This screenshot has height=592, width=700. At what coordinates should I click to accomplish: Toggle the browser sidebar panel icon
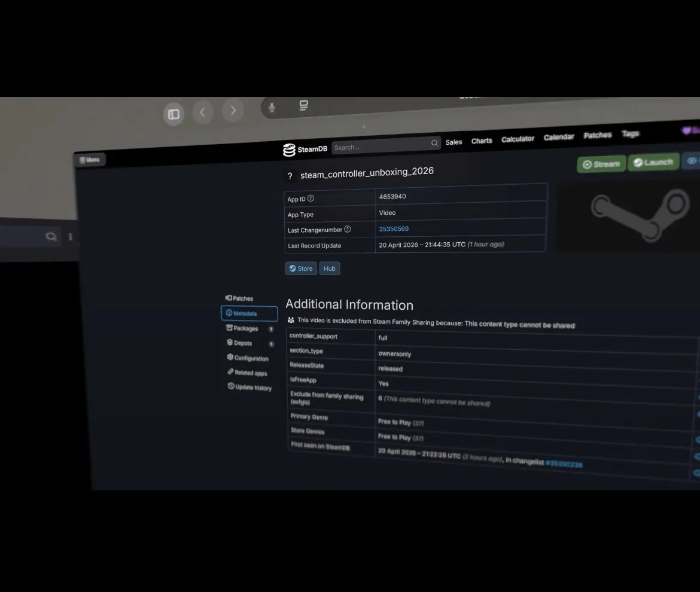tap(174, 114)
